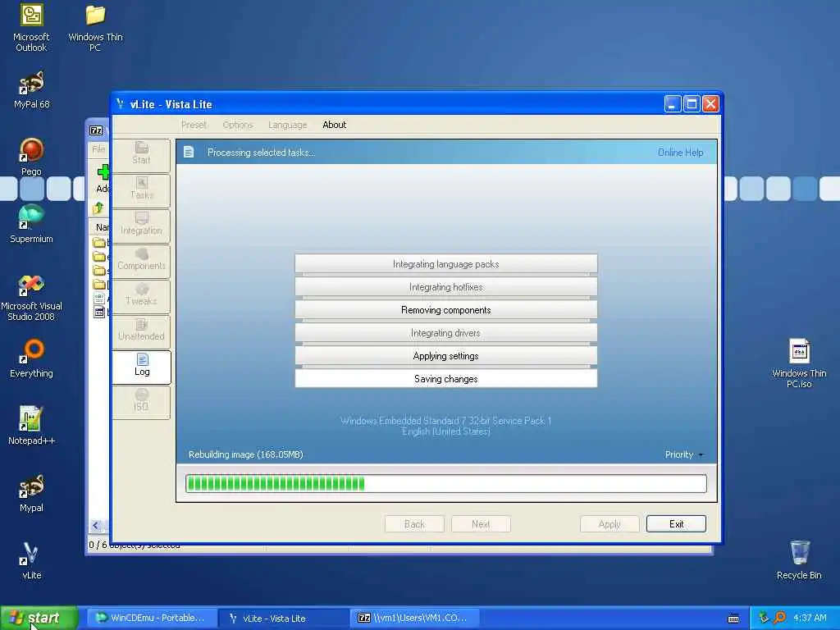Click the Windows Embedded Standard 7 text

tap(445, 421)
